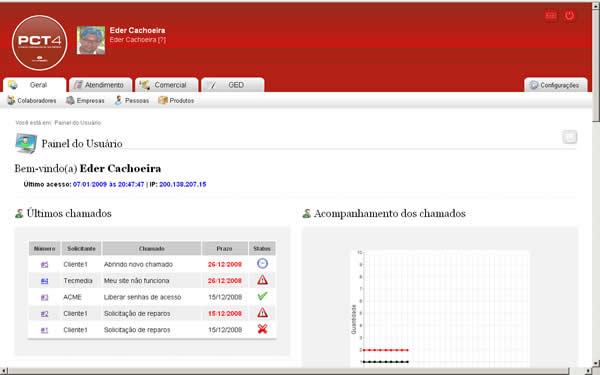This screenshot has height=375, width=600.
Task: Click the Geral tab globe icon
Action: (13, 85)
